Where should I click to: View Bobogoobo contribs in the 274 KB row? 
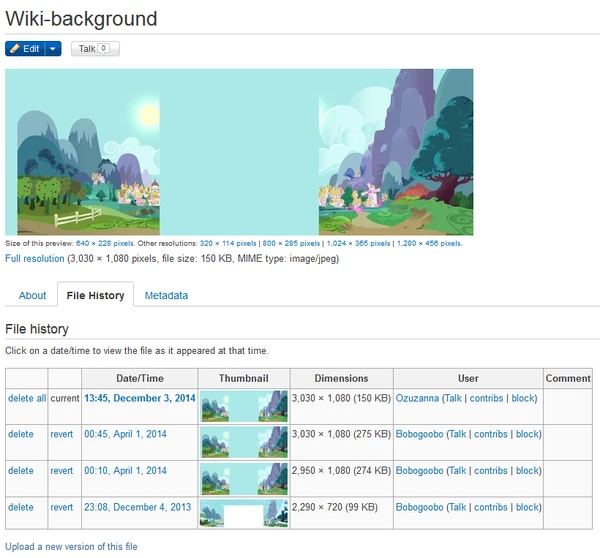click(x=491, y=470)
